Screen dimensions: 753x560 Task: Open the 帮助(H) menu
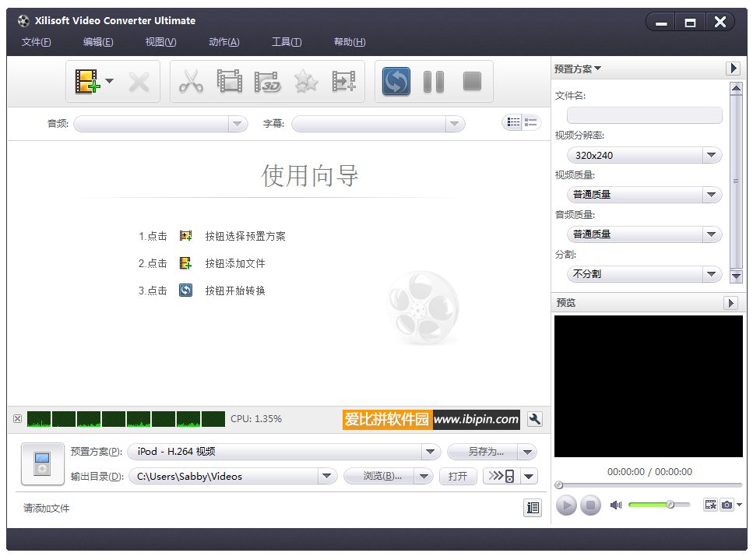(x=350, y=42)
